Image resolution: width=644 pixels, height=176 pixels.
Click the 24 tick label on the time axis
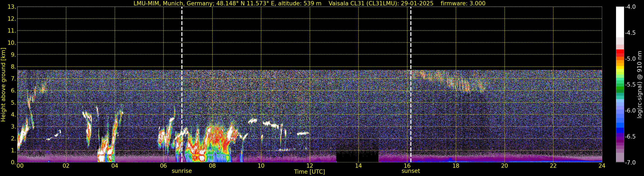pos(602,166)
